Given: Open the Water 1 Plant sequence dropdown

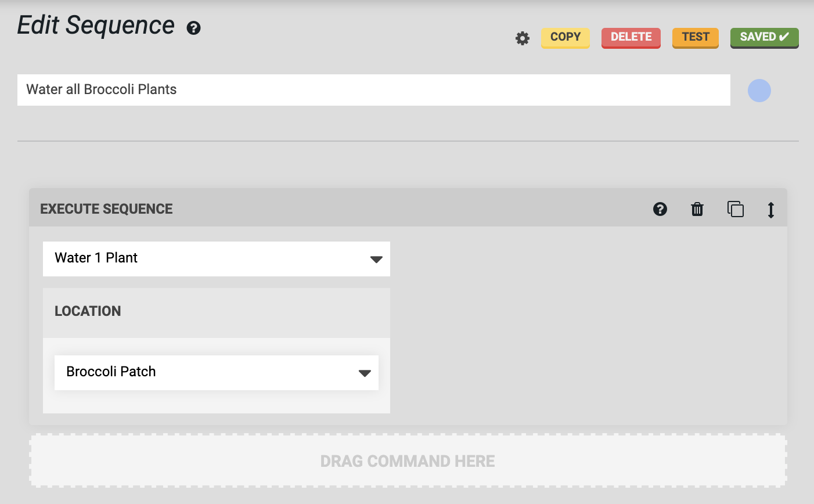Looking at the screenshot, I should pyautogui.click(x=216, y=258).
